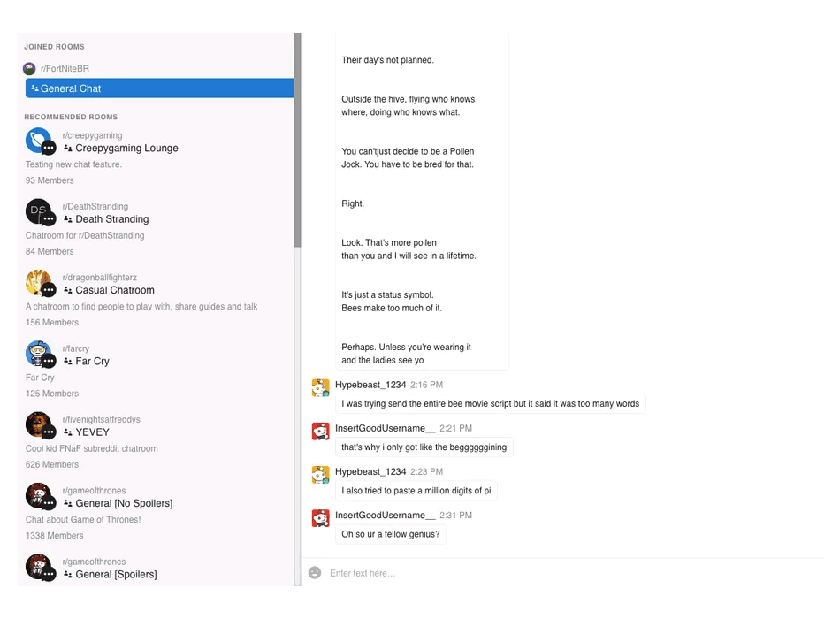Open Hypebeast_1234 username at 2:16 PM
This screenshot has height=619, width=840.
[x=370, y=385]
